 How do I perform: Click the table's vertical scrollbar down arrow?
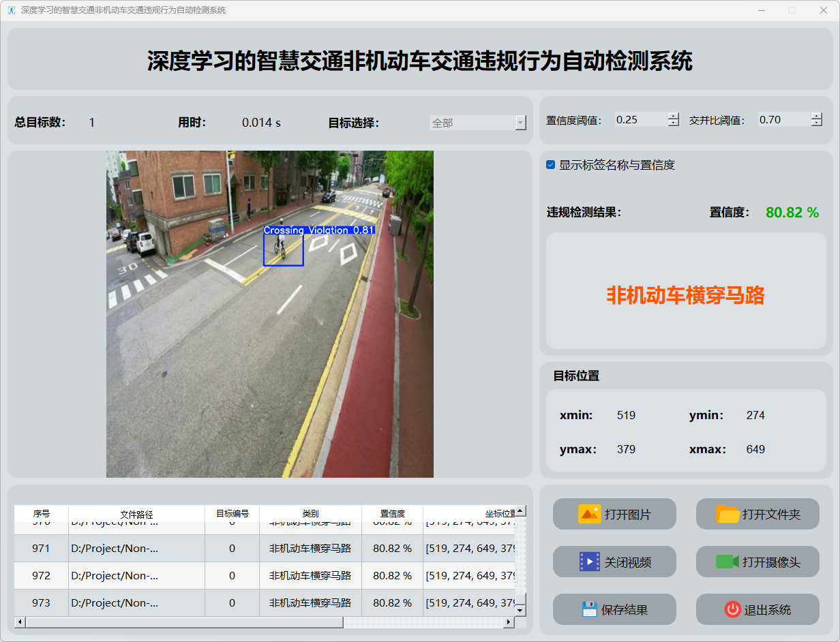click(x=520, y=611)
